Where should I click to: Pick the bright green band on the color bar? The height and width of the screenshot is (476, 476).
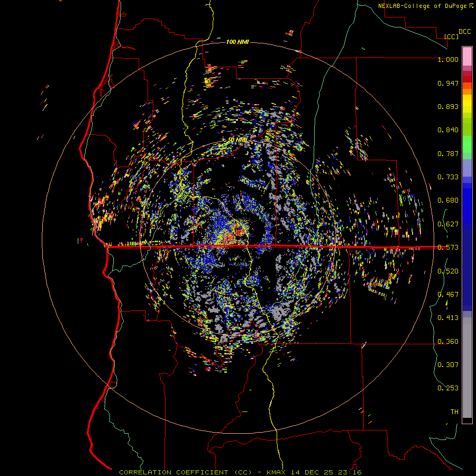coord(467,144)
